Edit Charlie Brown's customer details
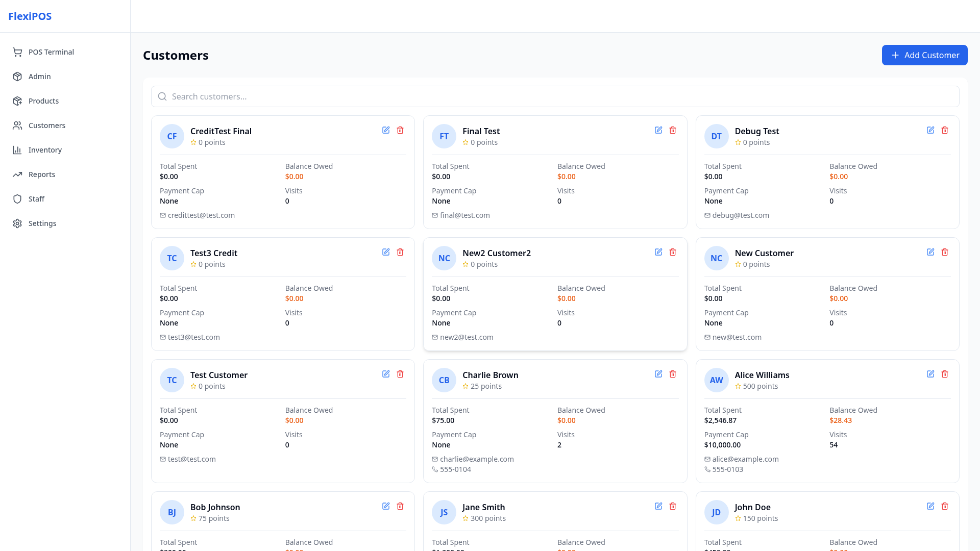The height and width of the screenshot is (551, 980). tap(658, 374)
